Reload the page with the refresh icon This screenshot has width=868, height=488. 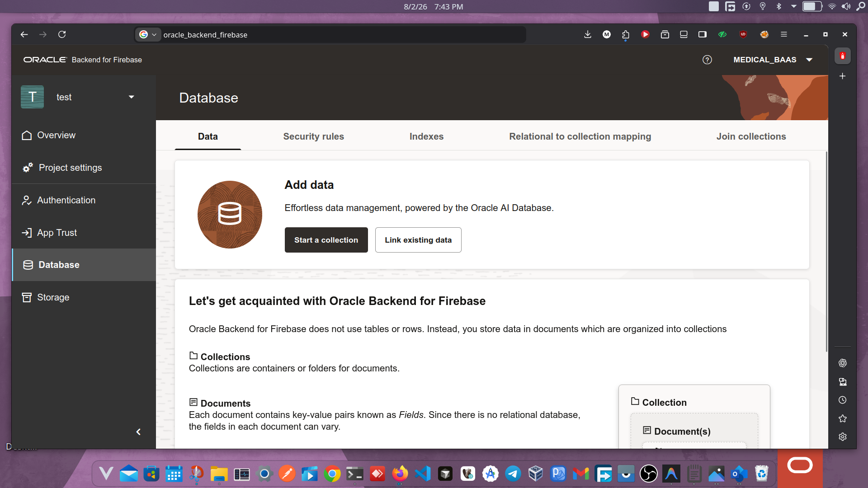pyautogui.click(x=62, y=34)
